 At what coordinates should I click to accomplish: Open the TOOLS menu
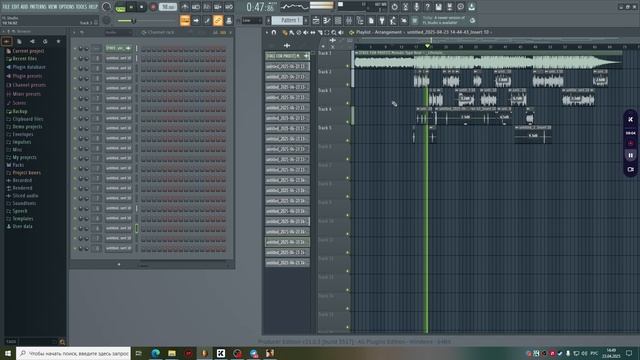click(82, 7)
